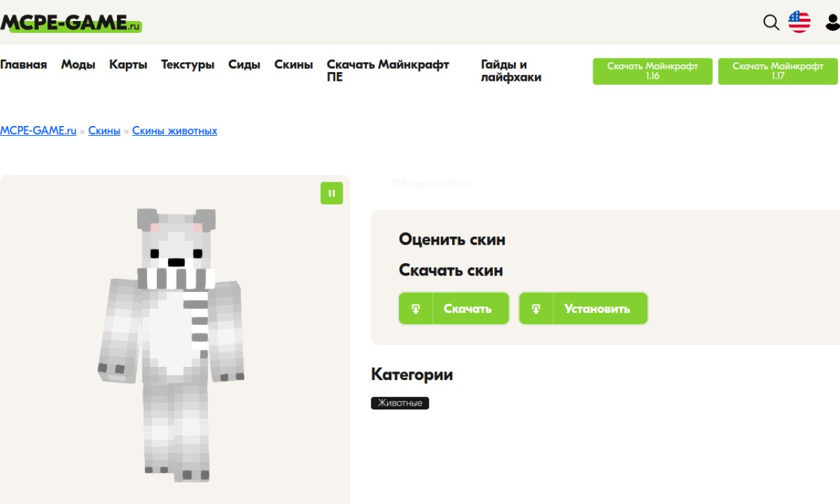Open the Главная menu item
The width and height of the screenshot is (840, 504).
[x=24, y=64]
